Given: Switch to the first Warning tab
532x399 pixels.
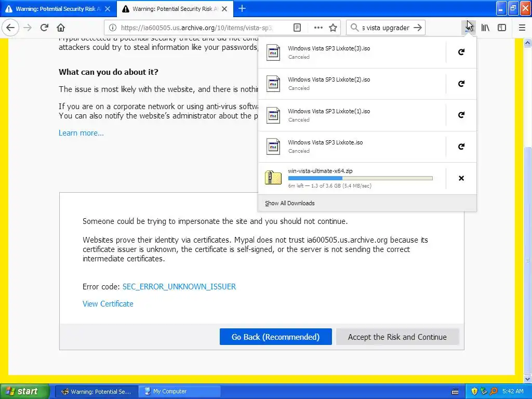Looking at the screenshot, I should point(58,9).
